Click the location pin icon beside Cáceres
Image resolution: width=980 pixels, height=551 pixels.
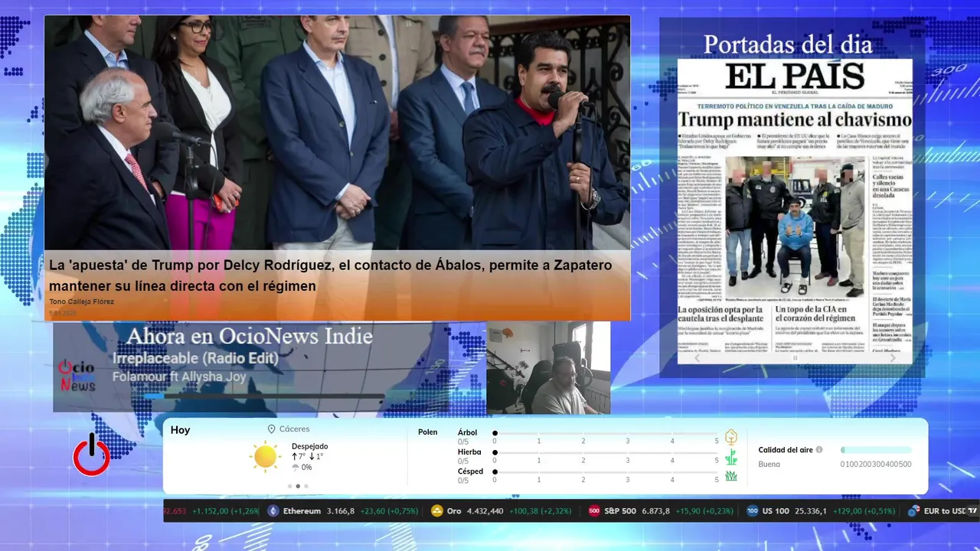click(271, 429)
